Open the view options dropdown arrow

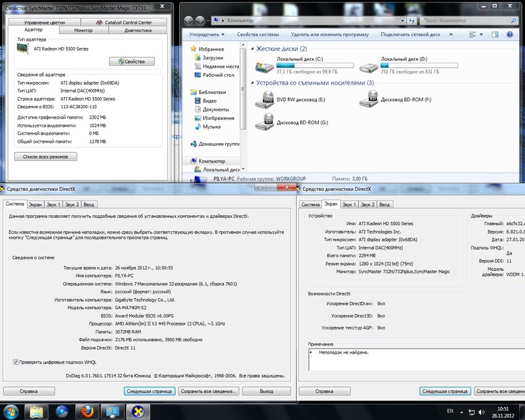point(482,34)
